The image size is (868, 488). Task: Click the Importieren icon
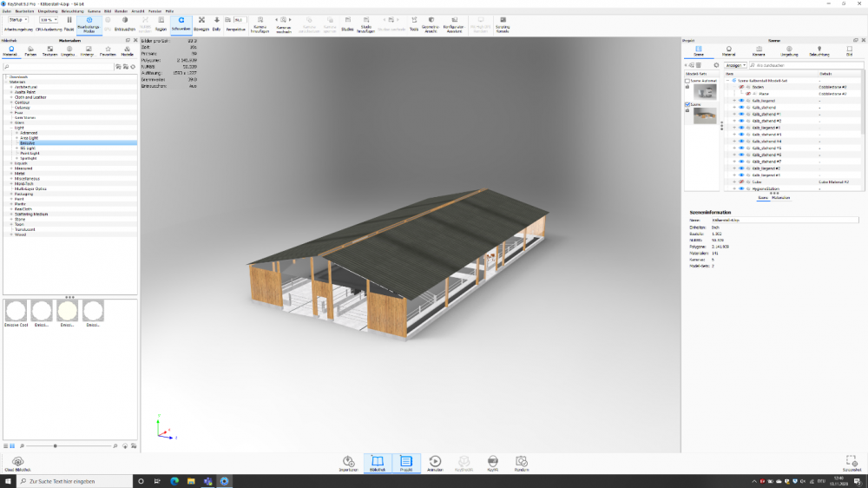coord(348,462)
